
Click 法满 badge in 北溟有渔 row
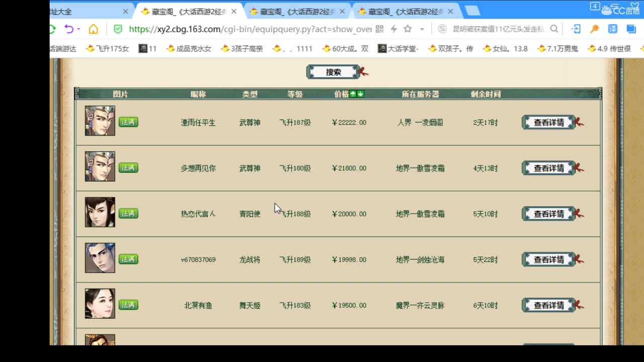click(x=128, y=305)
